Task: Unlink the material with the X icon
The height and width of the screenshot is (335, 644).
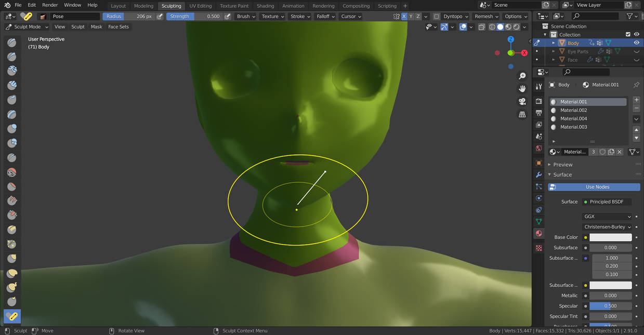Action: [620, 152]
